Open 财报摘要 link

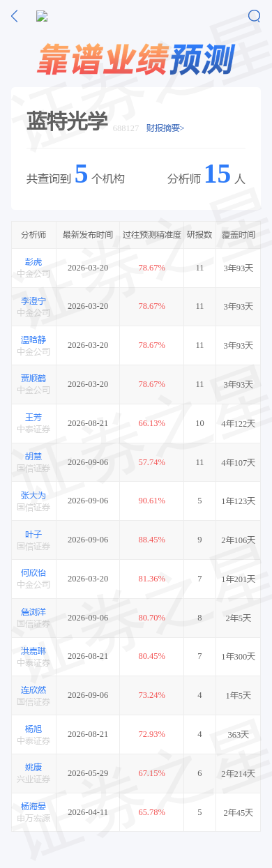[165, 128]
